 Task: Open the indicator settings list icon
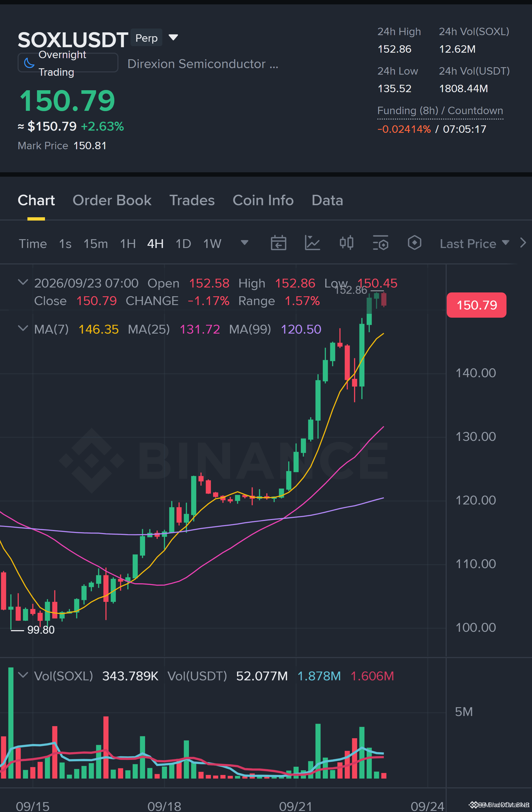[380, 243]
